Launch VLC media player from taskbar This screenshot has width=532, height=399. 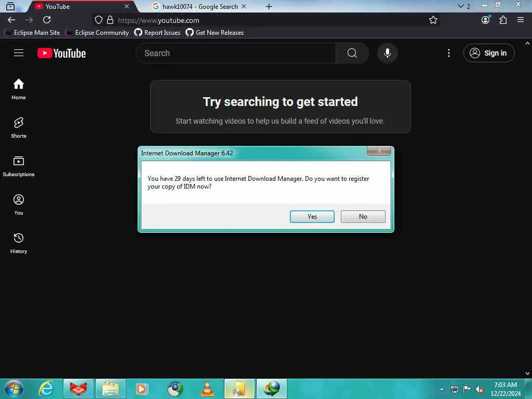click(x=207, y=389)
